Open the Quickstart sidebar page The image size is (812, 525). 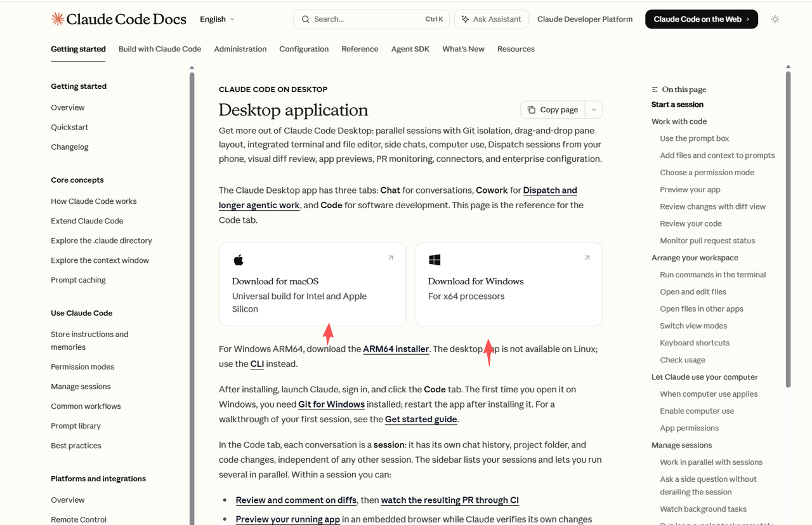(x=69, y=127)
